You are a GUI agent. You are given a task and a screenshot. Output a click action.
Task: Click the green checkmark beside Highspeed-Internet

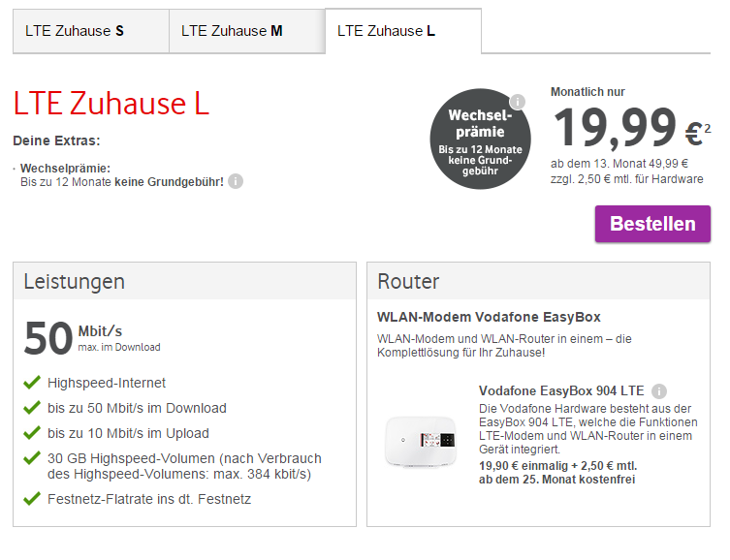33,383
